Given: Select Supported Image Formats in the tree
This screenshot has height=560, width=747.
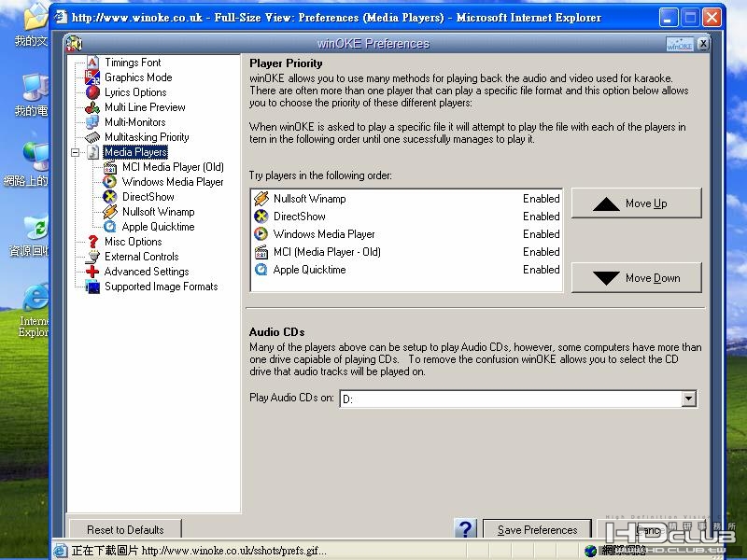Looking at the screenshot, I should 161,287.
